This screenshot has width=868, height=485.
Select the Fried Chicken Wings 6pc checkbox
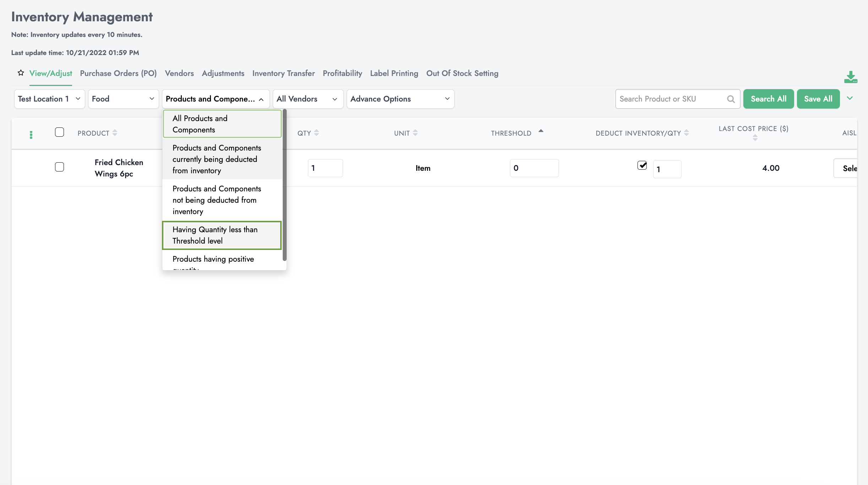click(x=60, y=167)
